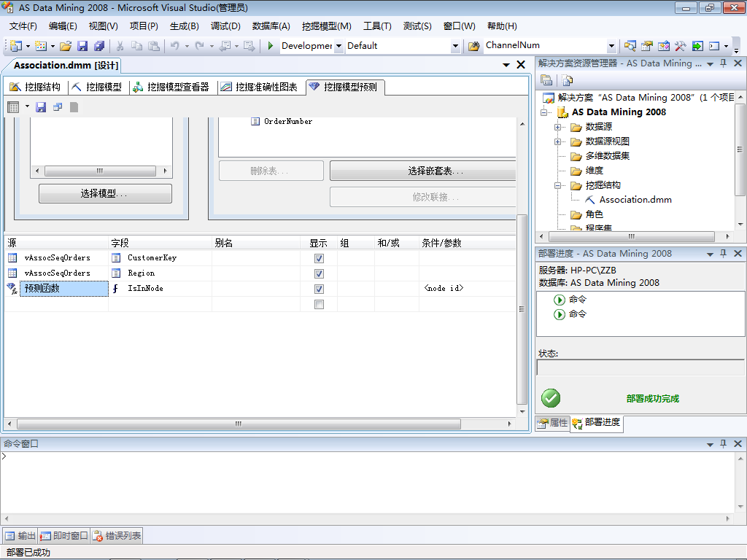Screen dimensions: 747x560
Task: Switch to 挖掘模型查看器 tab
Action: (x=171, y=87)
